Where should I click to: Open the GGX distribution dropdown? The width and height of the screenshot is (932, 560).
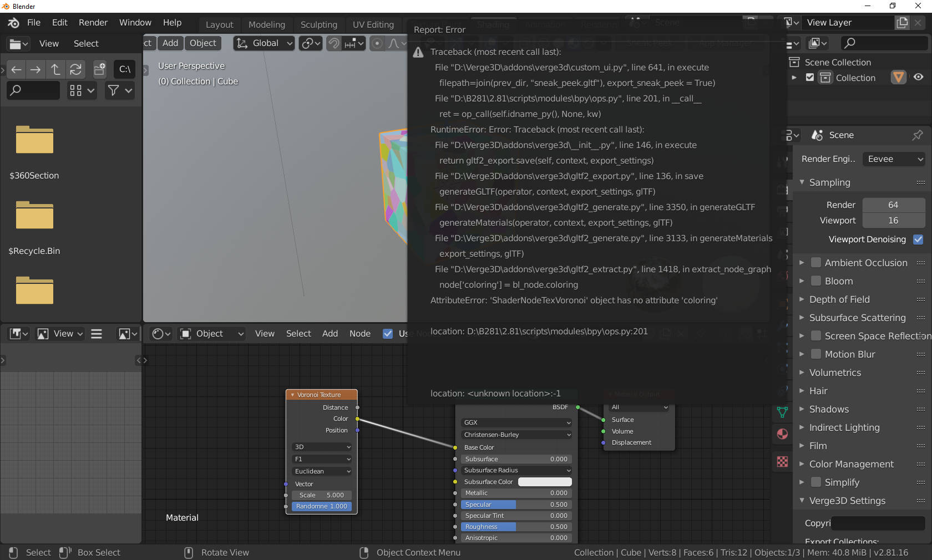coord(516,422)
